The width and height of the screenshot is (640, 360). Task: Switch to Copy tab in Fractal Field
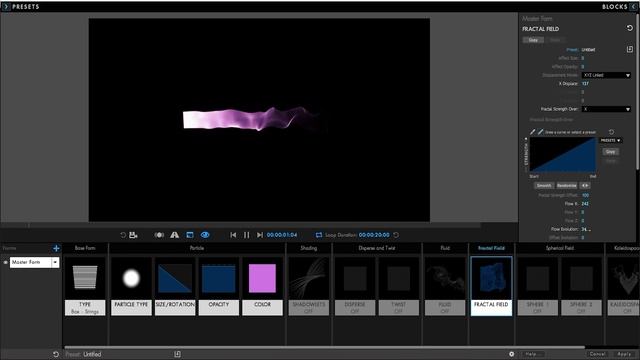(533, 40)
